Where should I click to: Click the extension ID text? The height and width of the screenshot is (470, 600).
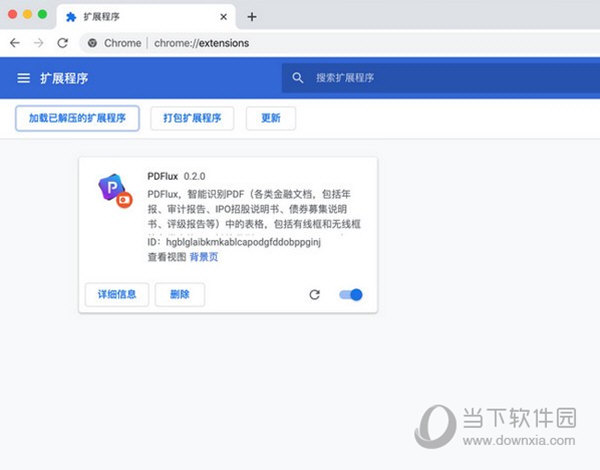[x=234, y=242]
